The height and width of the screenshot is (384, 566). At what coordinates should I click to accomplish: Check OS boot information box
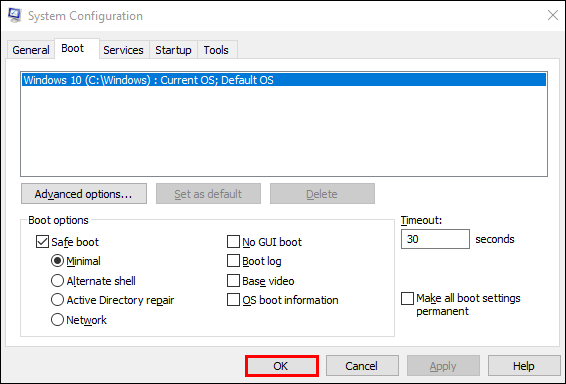click(233, 300)
